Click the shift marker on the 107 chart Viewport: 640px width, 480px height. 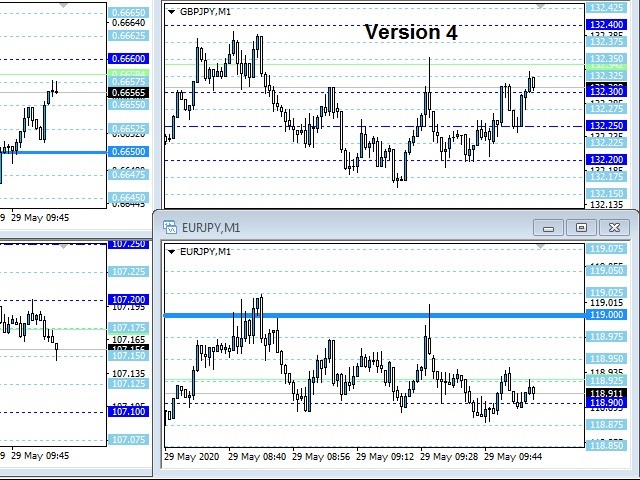click(63, 247)
